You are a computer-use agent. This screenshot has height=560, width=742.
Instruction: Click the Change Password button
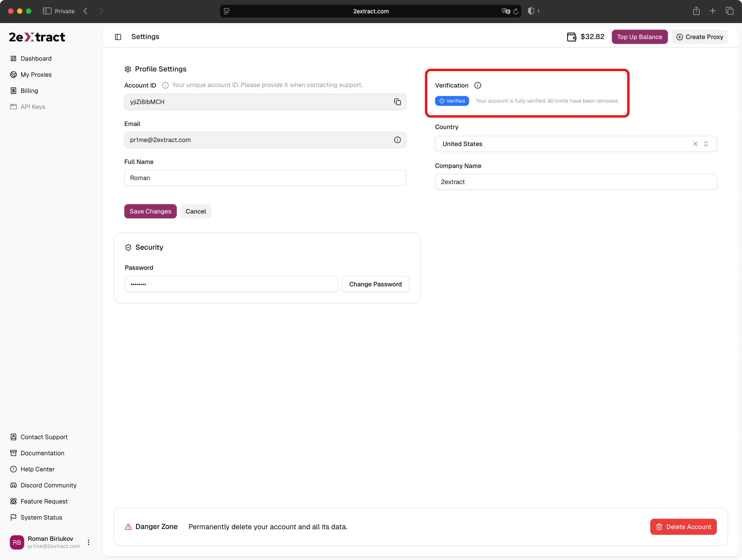[x=375, y=284]
